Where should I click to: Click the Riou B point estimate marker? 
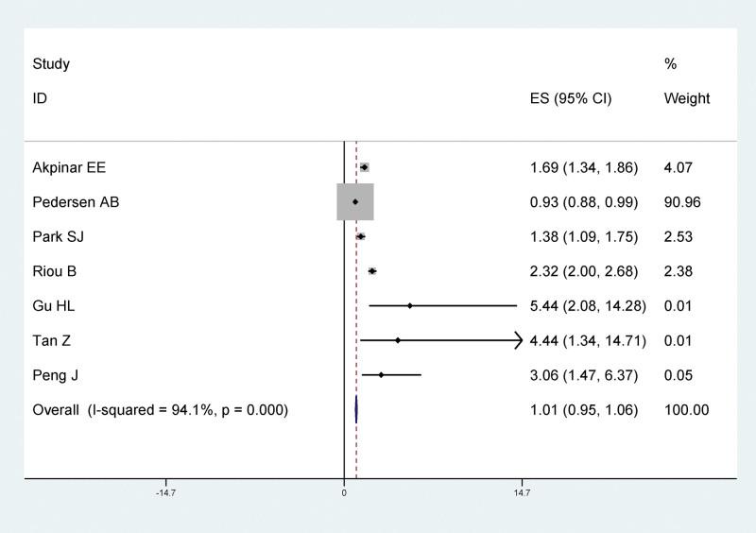coord(372,271)
